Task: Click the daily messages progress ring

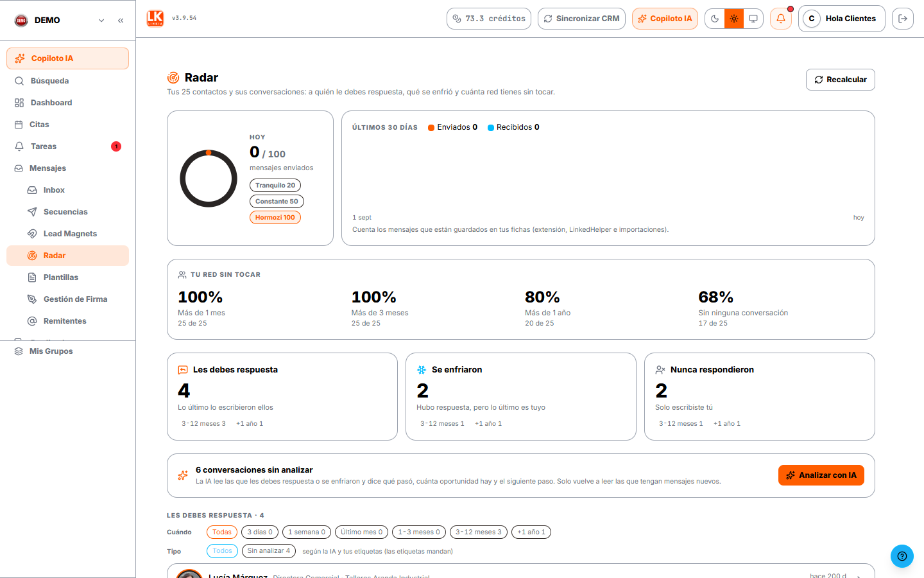Action: coord(209,179)
